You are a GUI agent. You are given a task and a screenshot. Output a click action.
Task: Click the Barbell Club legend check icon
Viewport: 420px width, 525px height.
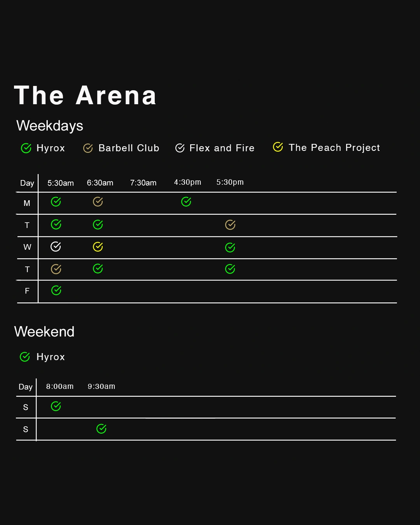[x=88, y=148]
